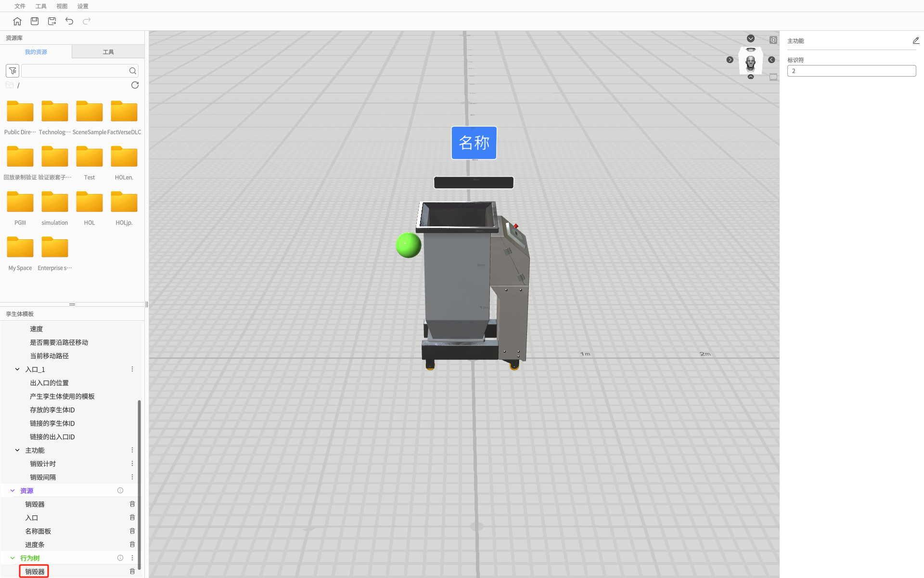Click the undo arrow icon
The image size is (924, 578).
point(69,21)
